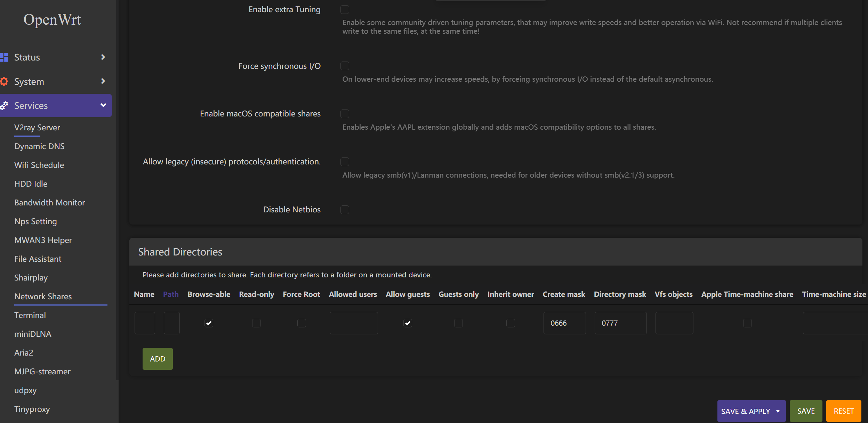Open Tinyproxy page
The image size is (868, 423).
[x=32, y=409]
